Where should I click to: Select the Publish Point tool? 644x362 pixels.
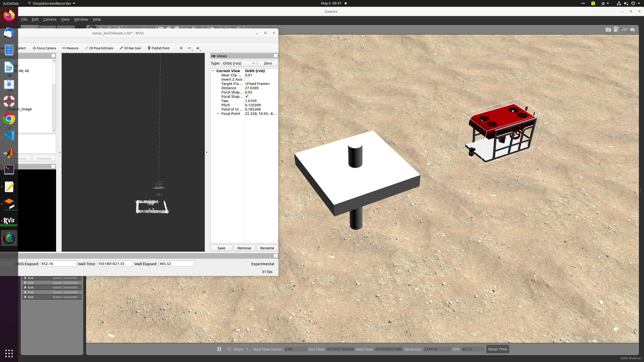(158, 48)
